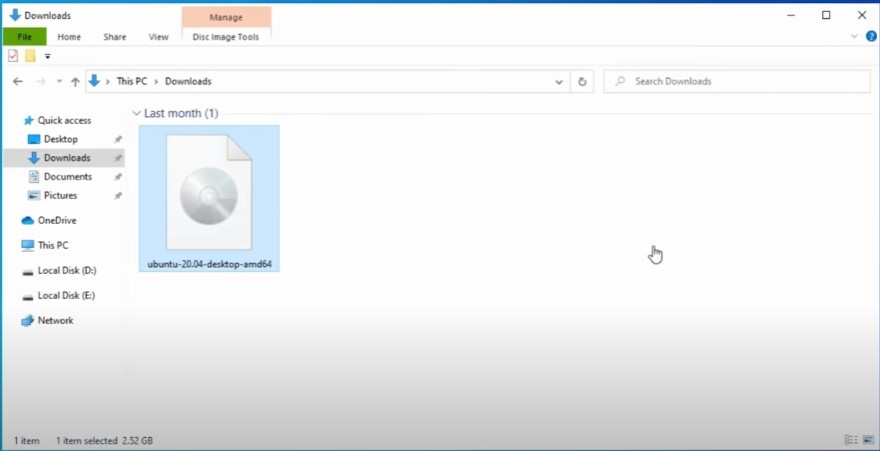880x451 pixels.
Task: Click Downloads in the address path
Action: tap(188, 81)
